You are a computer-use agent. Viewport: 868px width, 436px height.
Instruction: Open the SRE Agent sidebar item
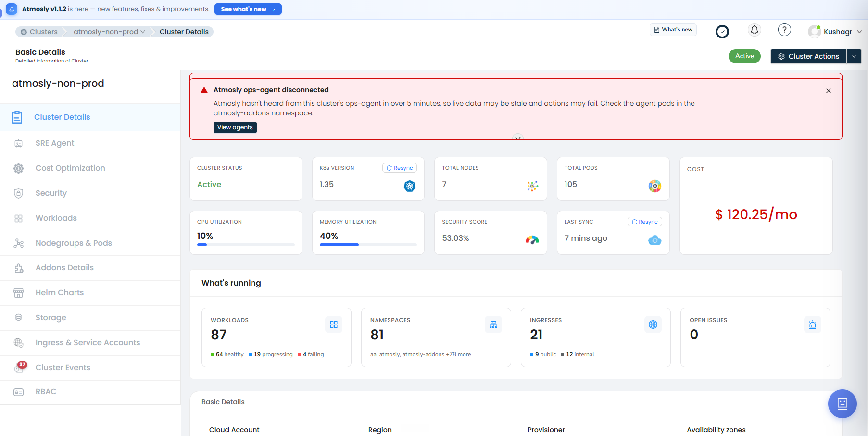coord(90,143)
